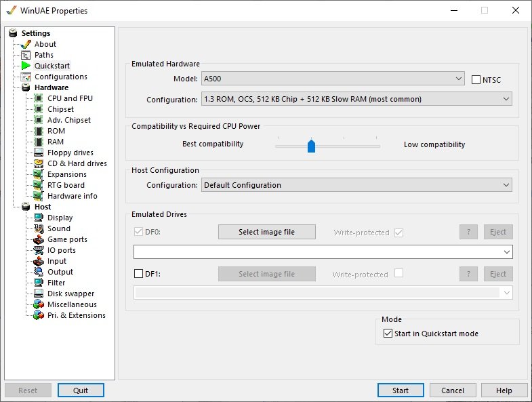Open the About page checkmark icon
Screen dimensions: 532x402
click(x=26, y=44)
